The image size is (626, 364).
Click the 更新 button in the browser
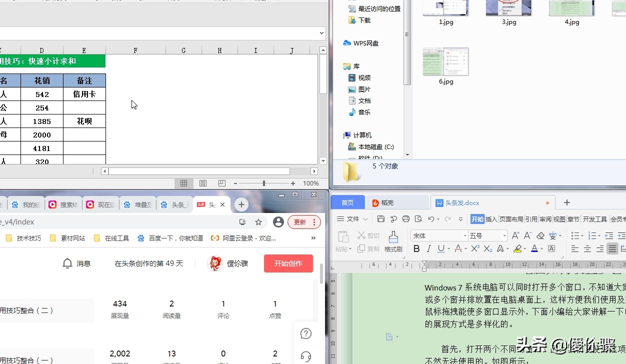click(300, 221)
